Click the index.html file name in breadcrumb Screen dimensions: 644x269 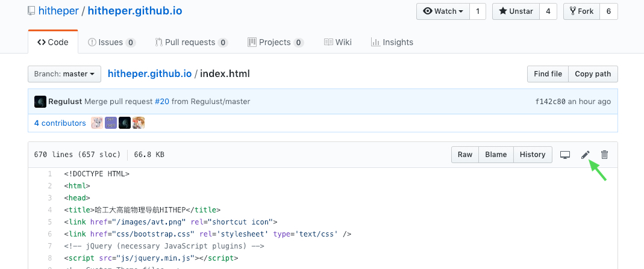click(x=225, y=74)
